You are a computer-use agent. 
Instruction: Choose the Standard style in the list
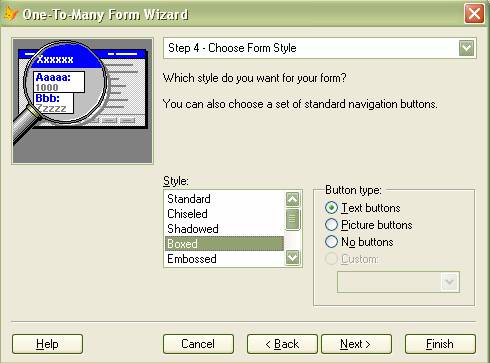(224, 199)
